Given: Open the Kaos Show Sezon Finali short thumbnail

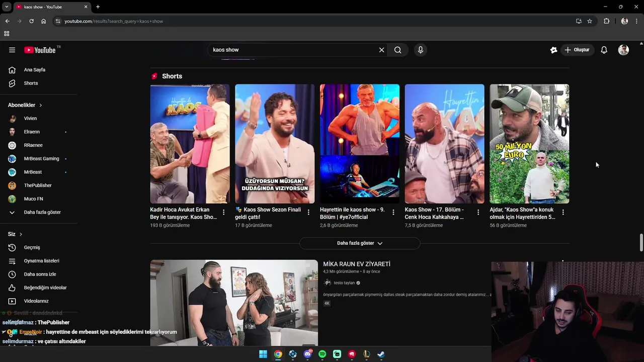Looking at the screenshot, I should click(275, 144).
